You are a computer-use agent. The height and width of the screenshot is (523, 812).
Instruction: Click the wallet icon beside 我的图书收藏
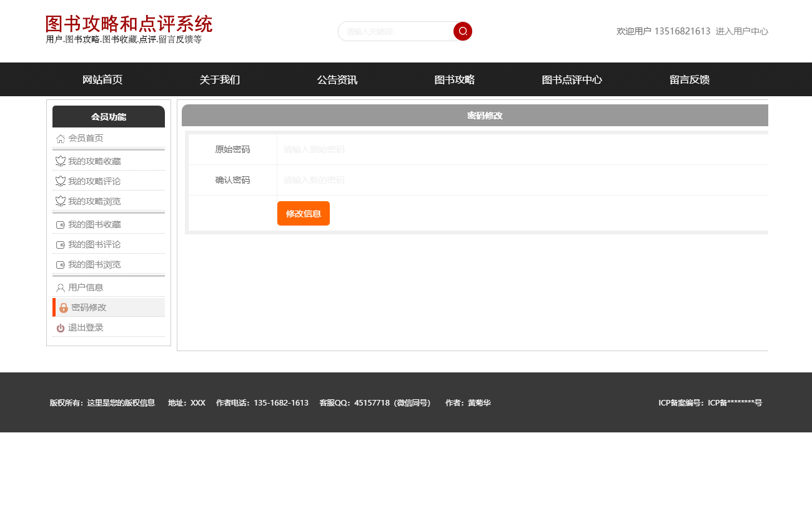coord(61,225)
